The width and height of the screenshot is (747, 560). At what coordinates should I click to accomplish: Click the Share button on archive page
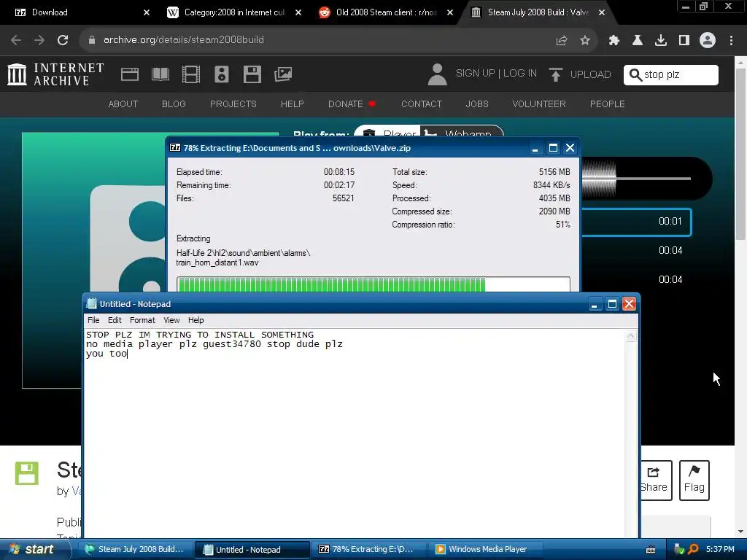point(656,480)
